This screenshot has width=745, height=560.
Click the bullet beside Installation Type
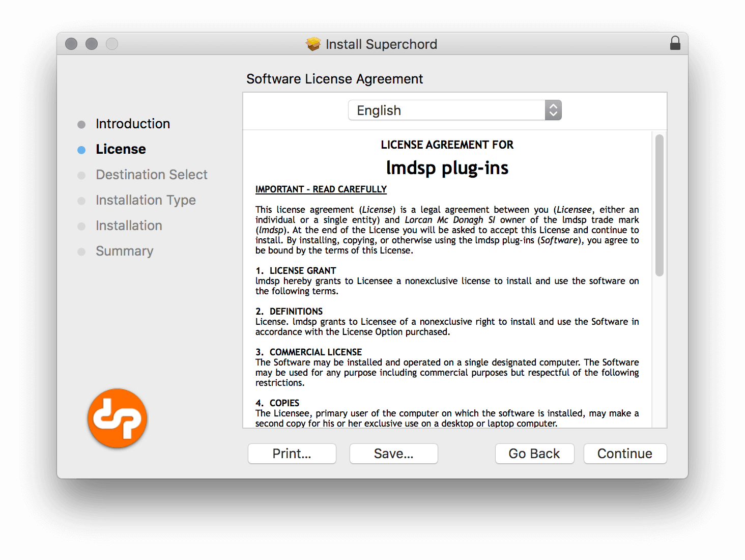pyautogui.click(x=81, y=201)
